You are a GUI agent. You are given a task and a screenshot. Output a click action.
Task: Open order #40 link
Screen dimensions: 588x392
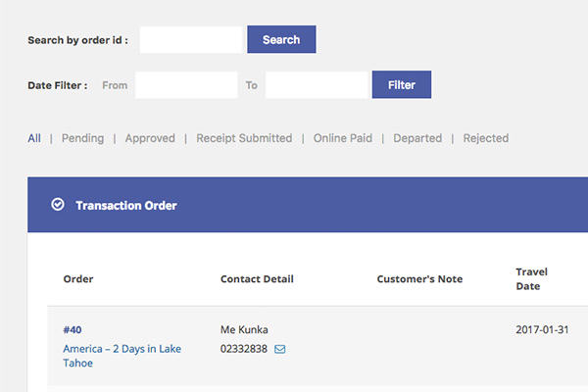(73, 329)
